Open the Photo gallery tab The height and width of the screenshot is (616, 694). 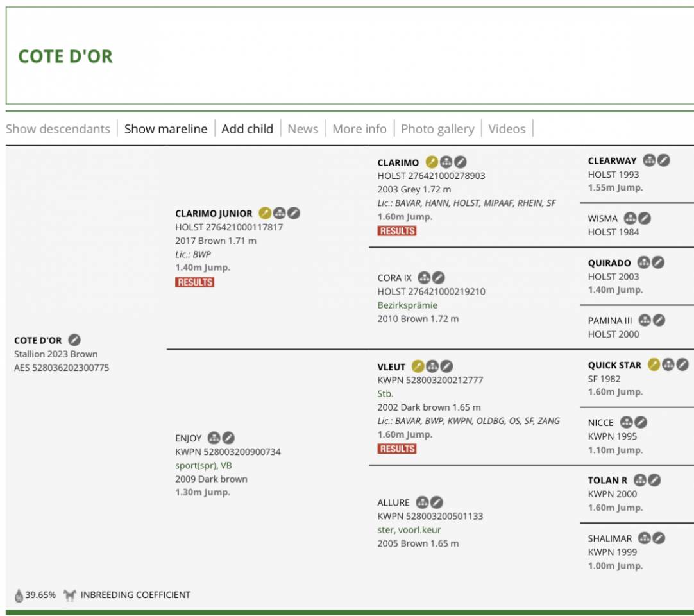[x=437, y=129]
